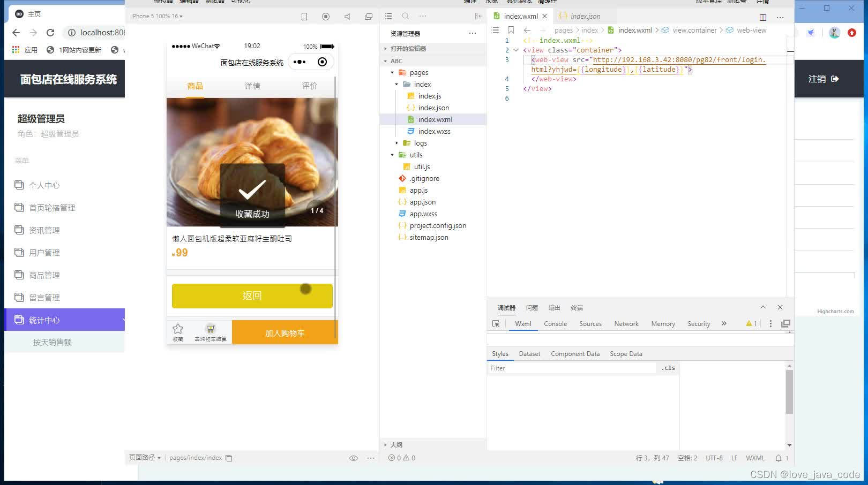
Task: Switch to the Network tab
Action: (x=626, y=324)
